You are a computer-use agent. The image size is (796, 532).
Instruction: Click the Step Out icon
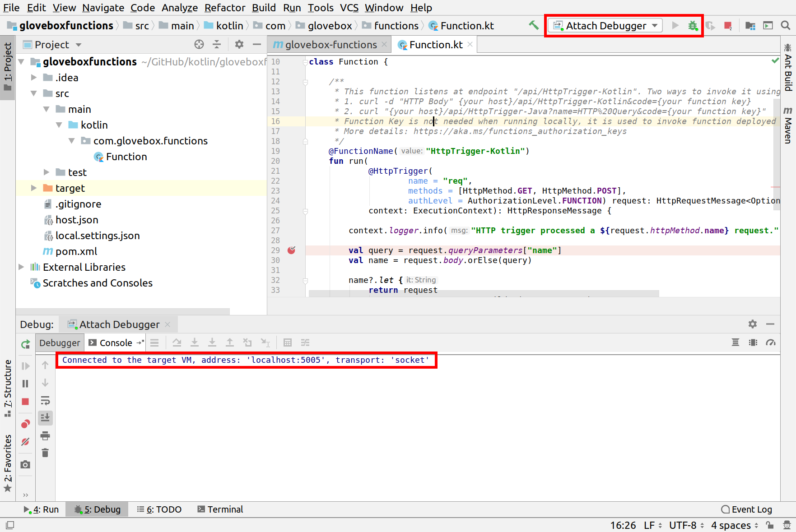coord(230,342)
